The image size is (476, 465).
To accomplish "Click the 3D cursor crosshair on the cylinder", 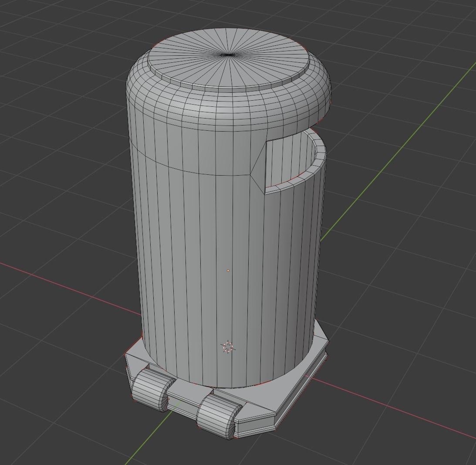I will [x=228, y=347].
